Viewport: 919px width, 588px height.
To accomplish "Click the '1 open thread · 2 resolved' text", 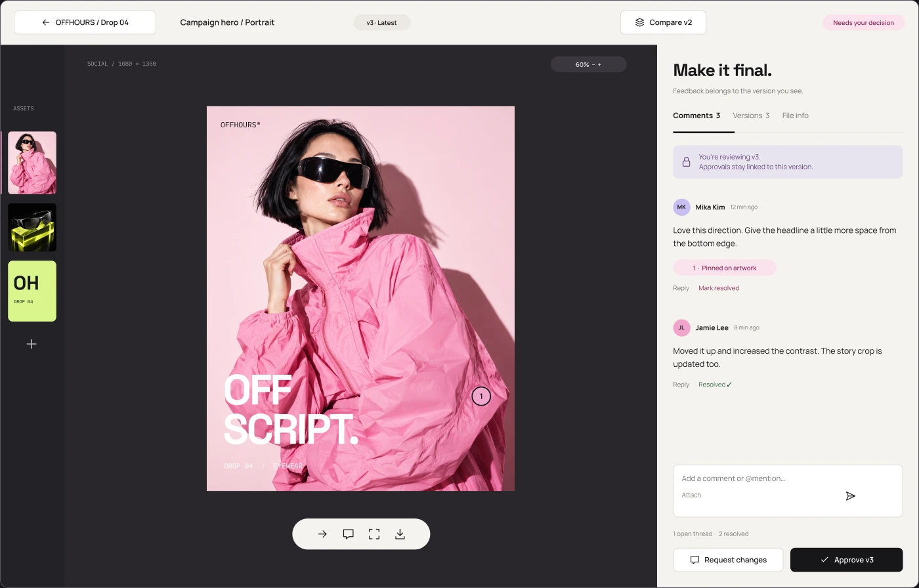I will point(710,534).
